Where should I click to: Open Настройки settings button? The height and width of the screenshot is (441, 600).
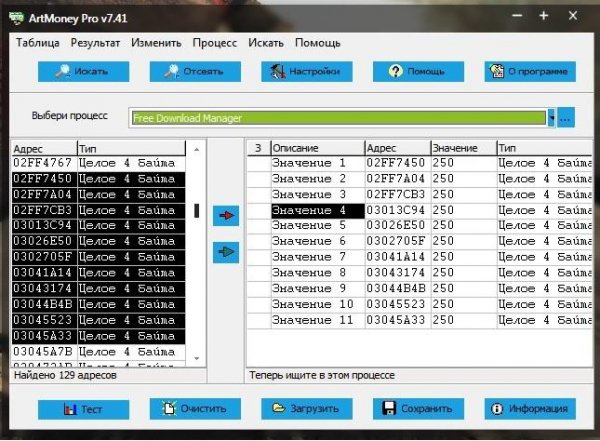click(x=307, y=72)
